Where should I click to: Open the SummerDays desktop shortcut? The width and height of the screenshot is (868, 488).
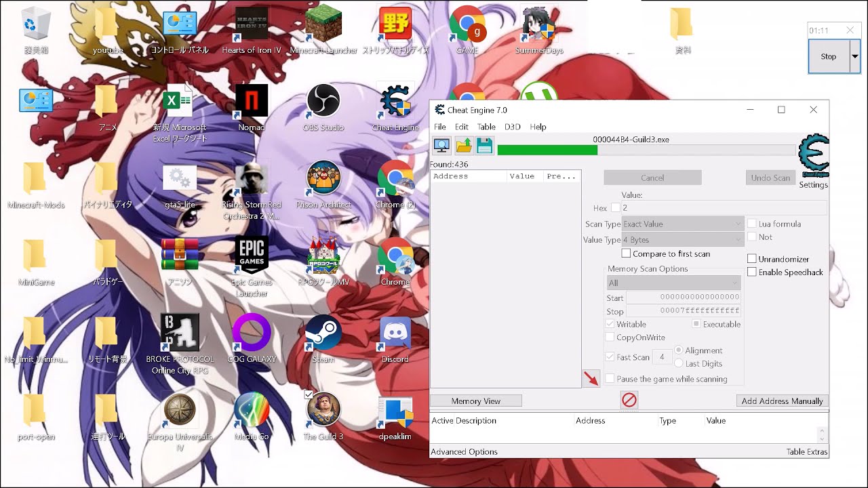tap(539, 31)
